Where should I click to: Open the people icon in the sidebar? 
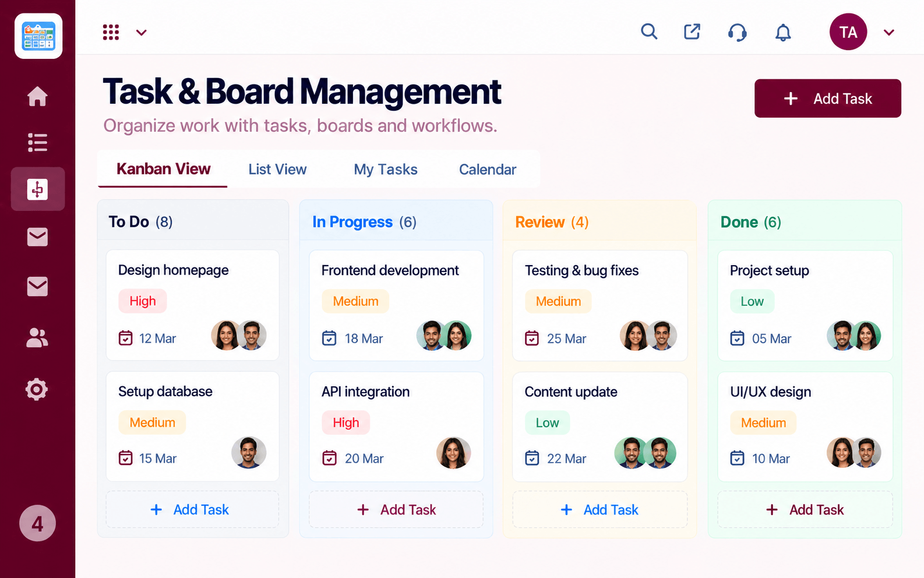tap(37, 337)
